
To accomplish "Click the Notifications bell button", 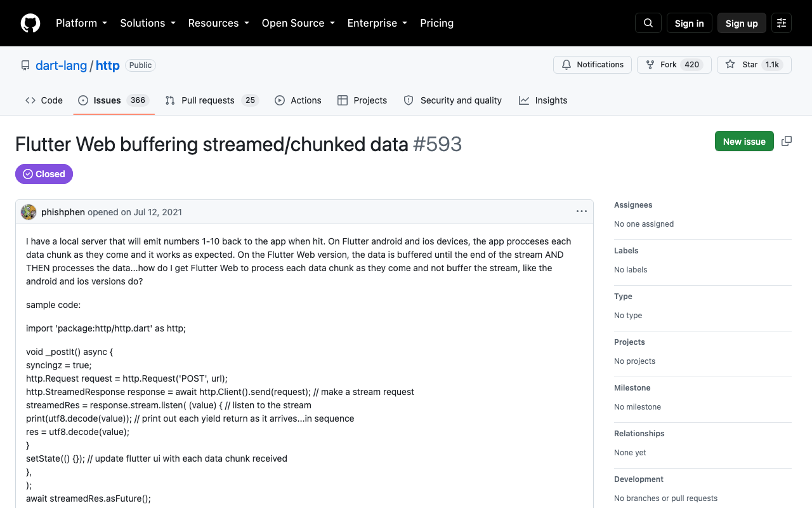I will pyautogui.click(x=593, y=65).
